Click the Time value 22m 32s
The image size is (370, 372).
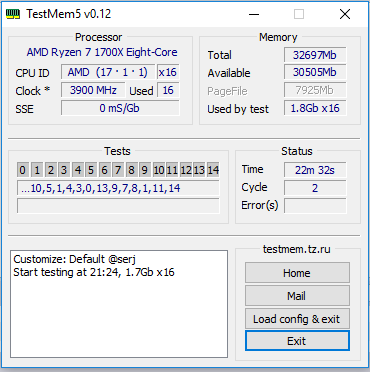click(315, 170)
